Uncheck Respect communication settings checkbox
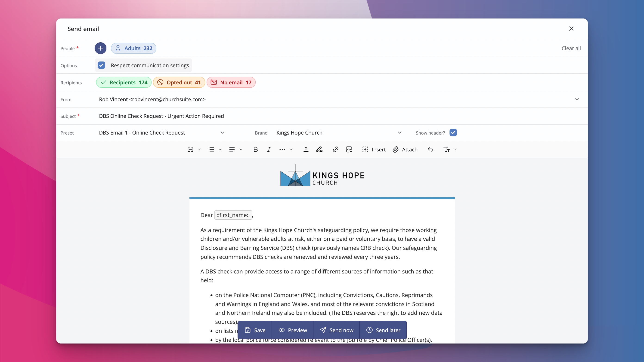Screen dimensions: 644x362 (x=101, y=65)
